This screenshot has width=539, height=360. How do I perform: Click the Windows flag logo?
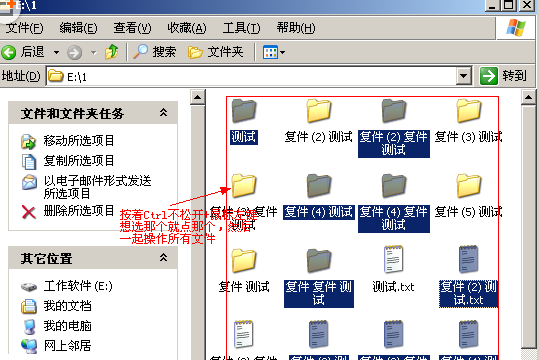[x=516, y=28]
